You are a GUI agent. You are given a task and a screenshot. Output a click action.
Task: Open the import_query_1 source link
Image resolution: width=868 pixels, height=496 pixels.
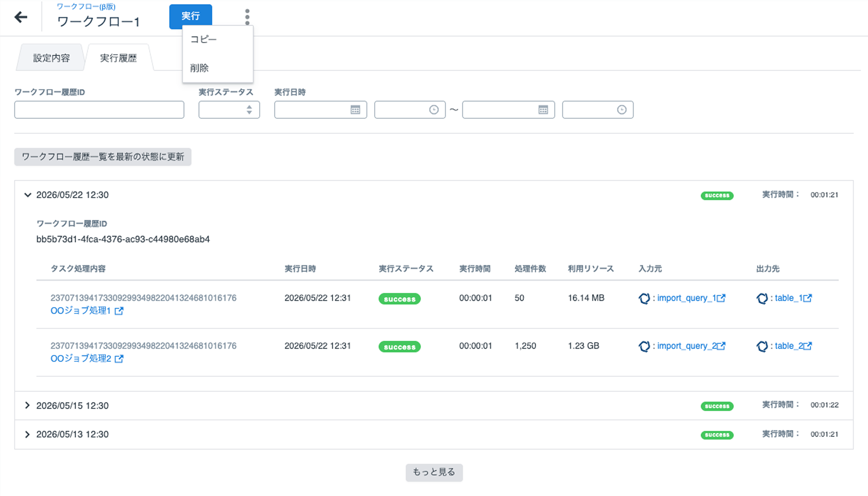tap(687, 298)
